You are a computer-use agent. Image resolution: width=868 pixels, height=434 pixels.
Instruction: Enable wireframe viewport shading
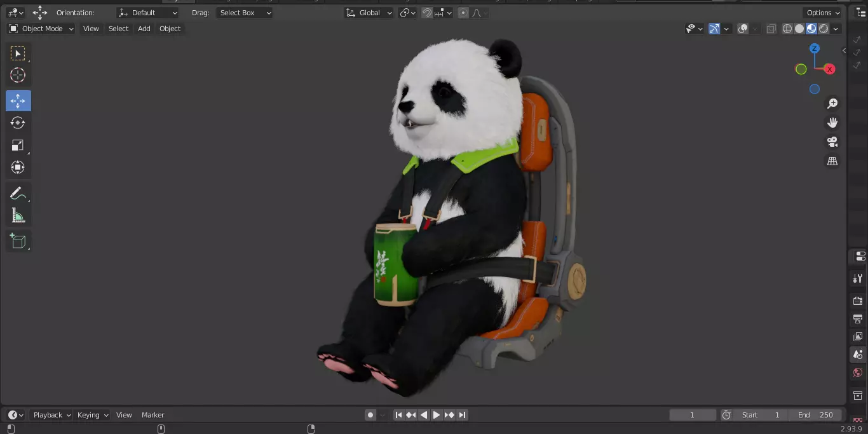(x=787, y=29)
